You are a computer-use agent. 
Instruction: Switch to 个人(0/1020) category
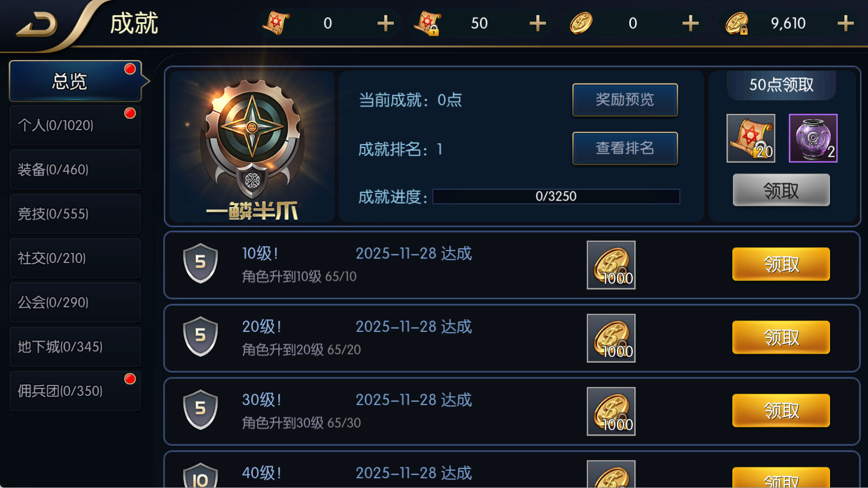(x=75, y=125)
